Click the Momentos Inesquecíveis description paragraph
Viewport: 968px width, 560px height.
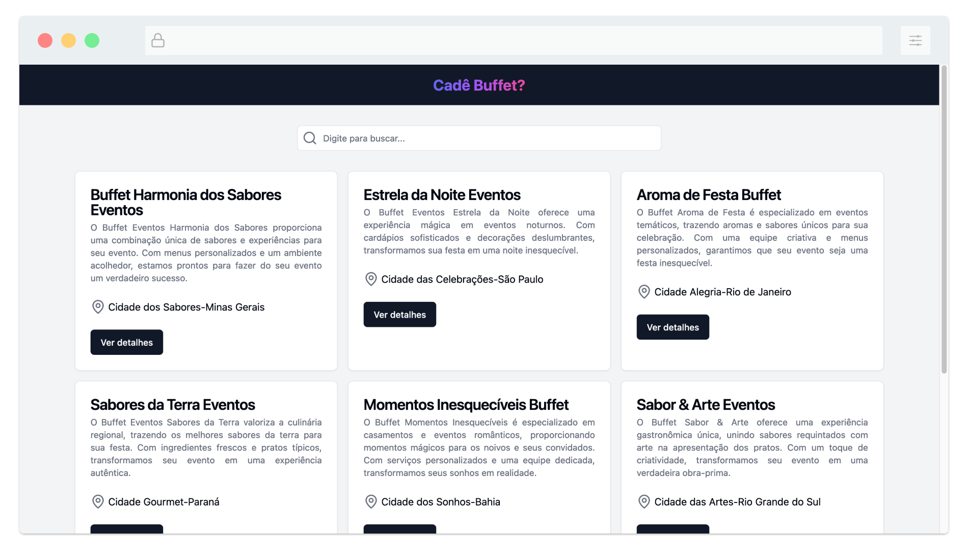[479, 447]
